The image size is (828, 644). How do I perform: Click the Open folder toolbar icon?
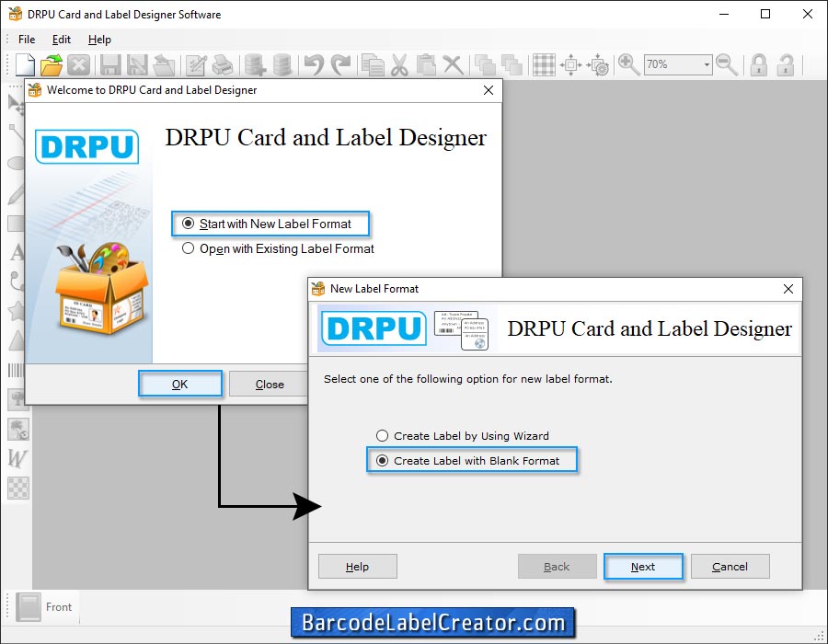pyautogui.click(x=52, y=65)
